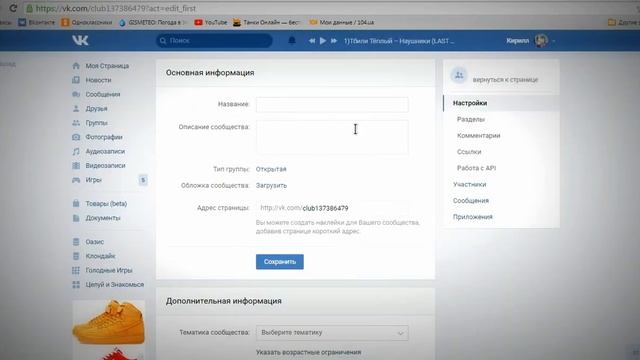Open Целуй и Знакомься app link

[x=115, y=284]
